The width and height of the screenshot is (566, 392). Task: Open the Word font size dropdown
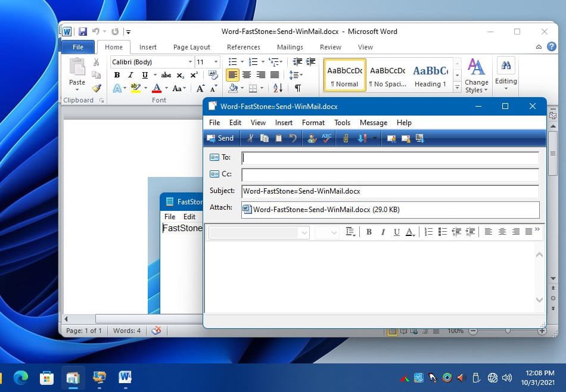[216, 62]
